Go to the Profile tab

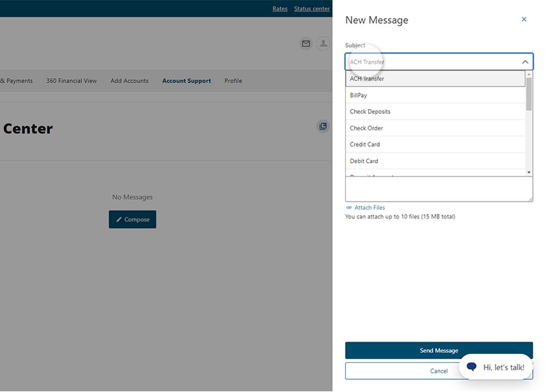(x=233, y=81)
